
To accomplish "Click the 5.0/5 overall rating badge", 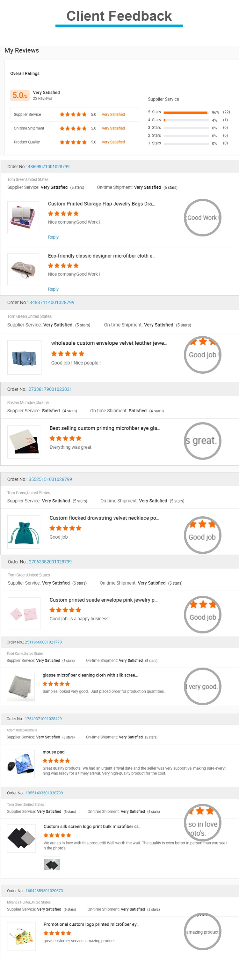I will pos(20,95).
